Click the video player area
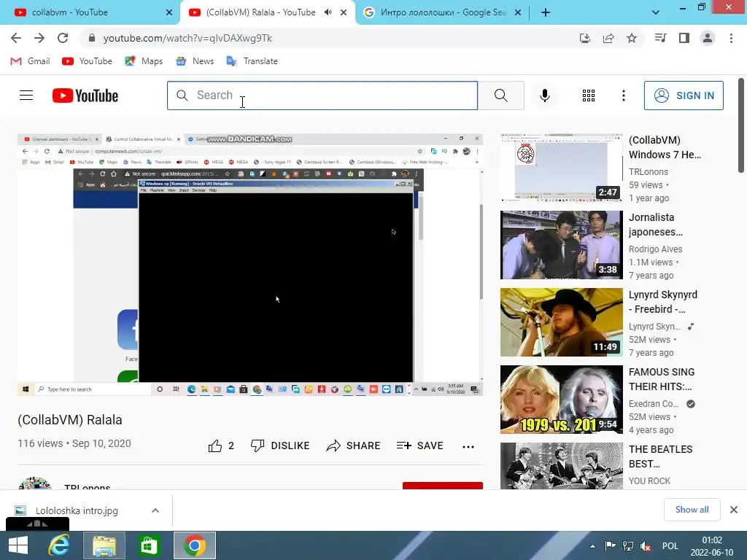The width and height of the screenshot is (747, 560). point(250,265)
